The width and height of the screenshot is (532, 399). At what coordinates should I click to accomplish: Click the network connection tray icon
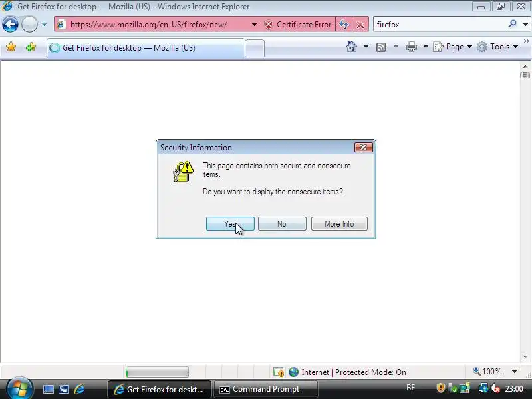pos(483,388)
